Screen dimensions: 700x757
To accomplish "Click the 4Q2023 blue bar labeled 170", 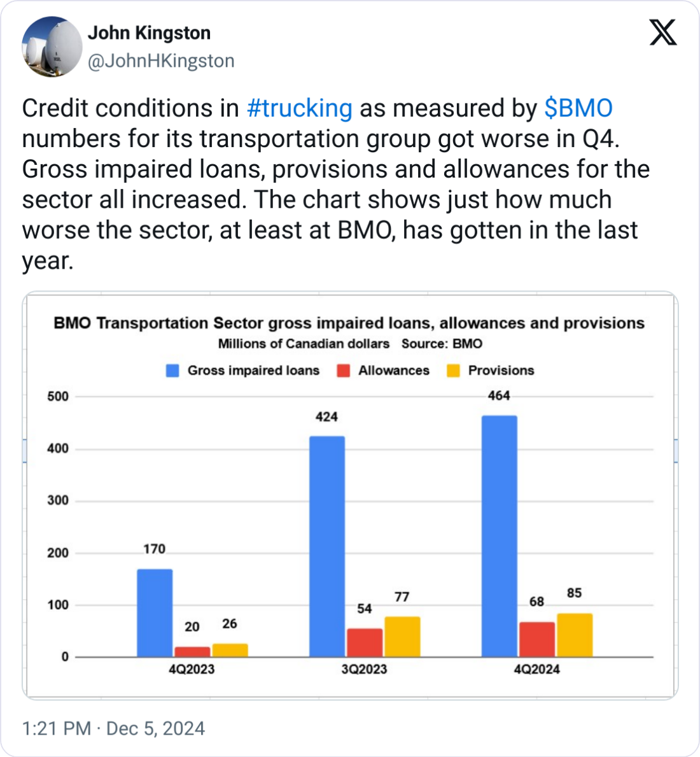I will click(155, 612).
